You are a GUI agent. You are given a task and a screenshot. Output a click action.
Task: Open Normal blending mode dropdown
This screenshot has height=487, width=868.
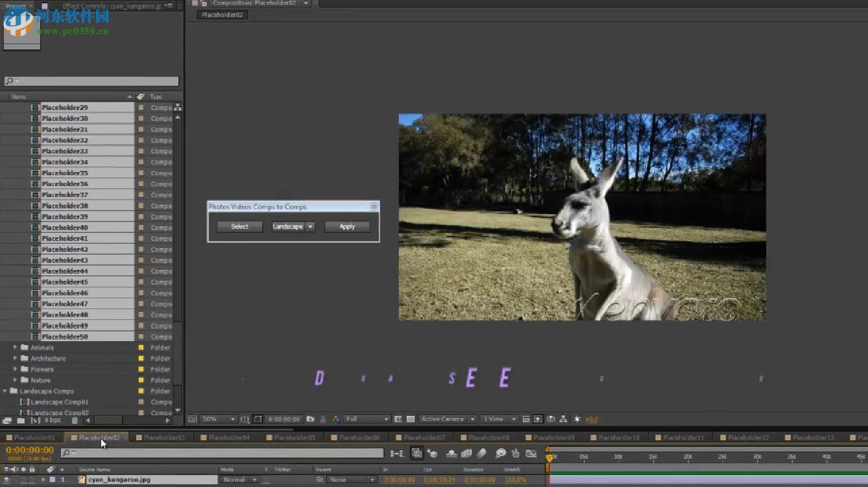pos(239,480)
